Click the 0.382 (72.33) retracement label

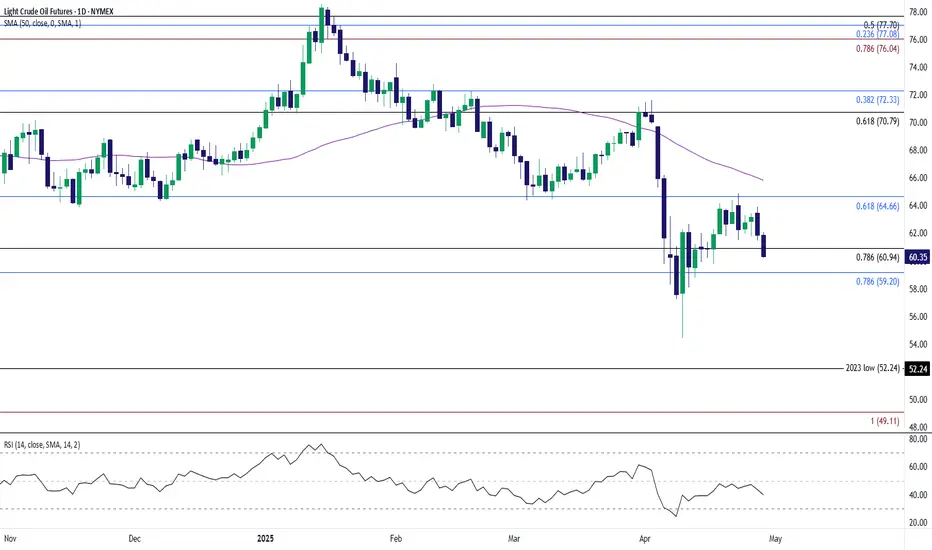(877, 100)
